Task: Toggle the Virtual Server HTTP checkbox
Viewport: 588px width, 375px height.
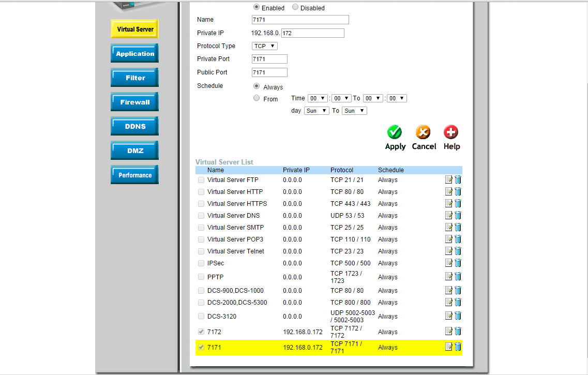Action: click(x=201, y=192)
